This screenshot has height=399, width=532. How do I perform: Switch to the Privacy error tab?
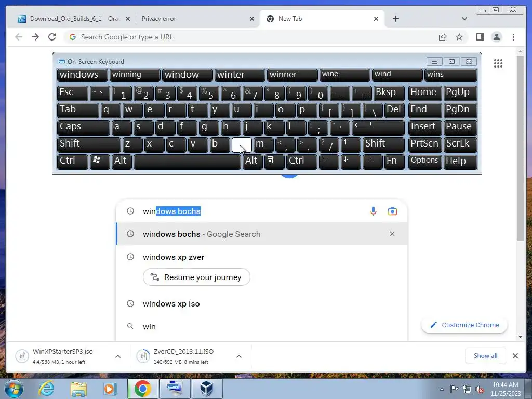pyautogui.click(x=197, y=19)
